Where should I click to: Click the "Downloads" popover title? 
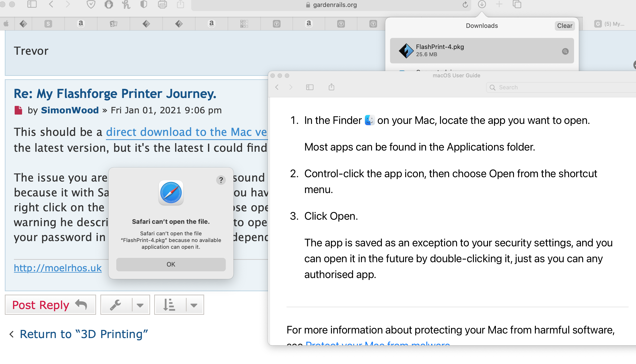tap(482, 26)
